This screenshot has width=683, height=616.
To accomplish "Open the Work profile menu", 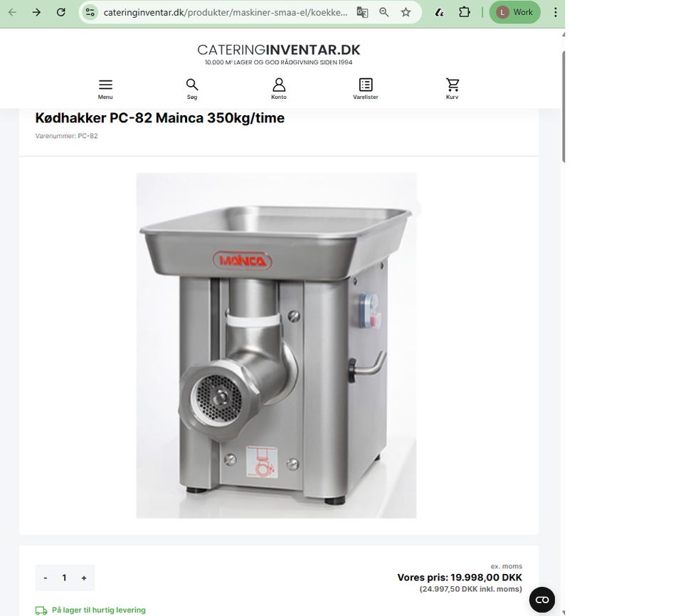I will tap(514, 12).
